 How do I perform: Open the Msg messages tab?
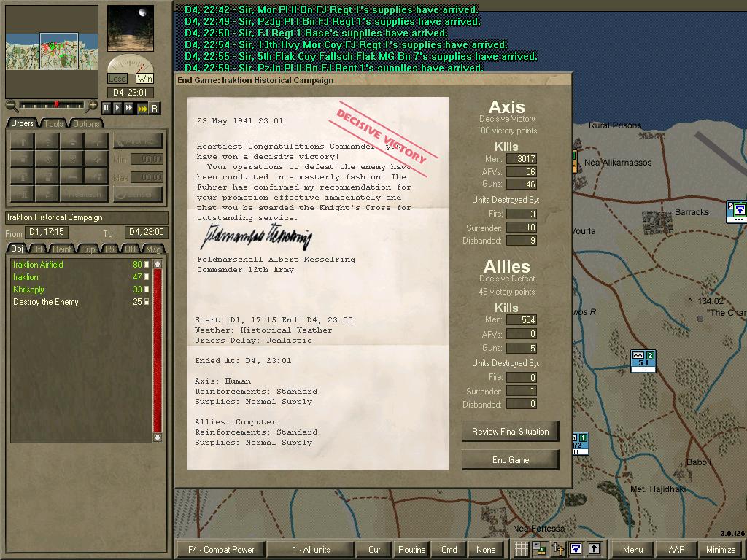point(153,249)
